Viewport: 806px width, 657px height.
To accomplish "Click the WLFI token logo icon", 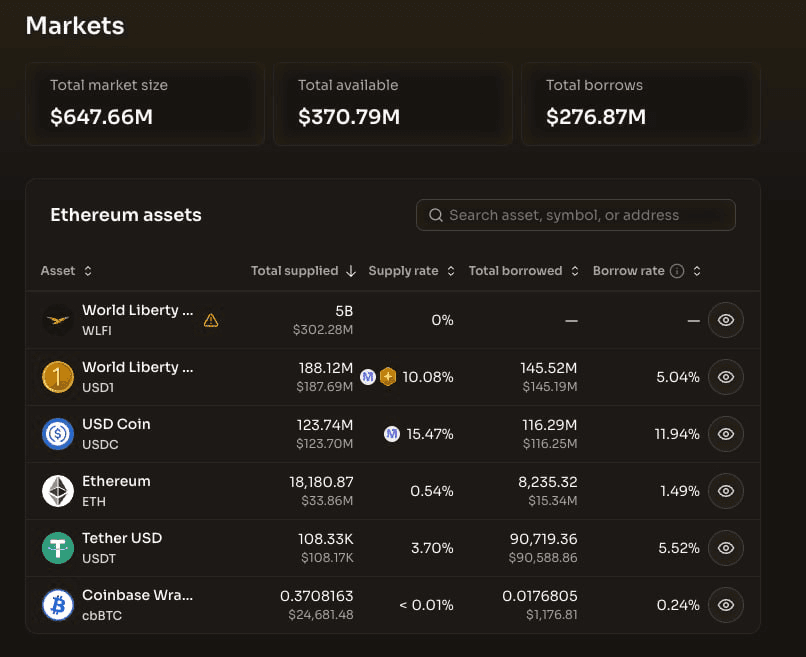I will pos(58,320).
